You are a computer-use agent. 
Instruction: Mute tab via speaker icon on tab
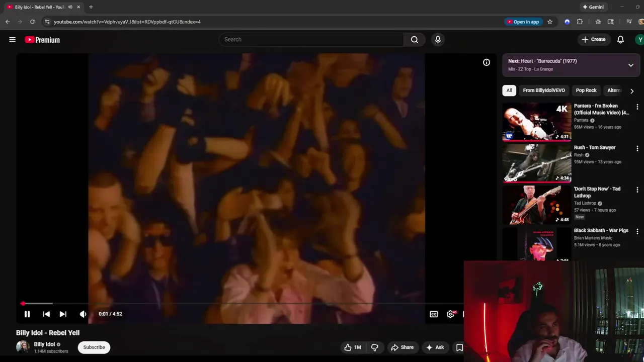(x=70, y=7)
